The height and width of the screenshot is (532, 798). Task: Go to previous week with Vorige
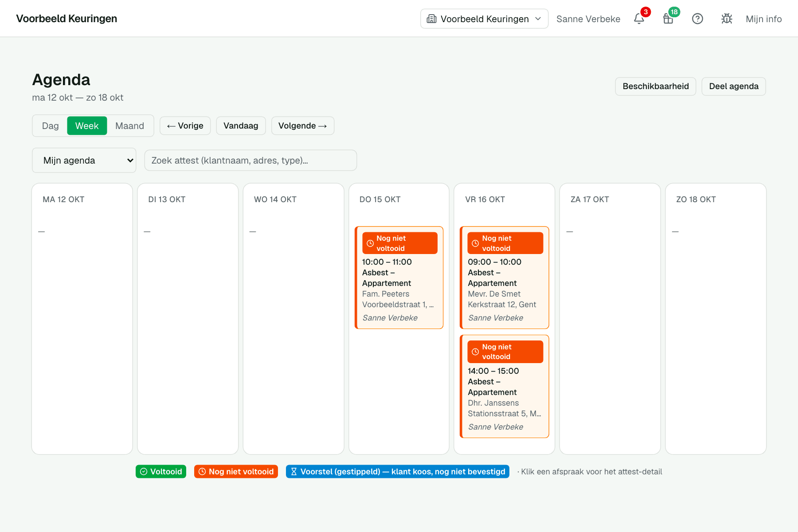click(x=185, y=125)
